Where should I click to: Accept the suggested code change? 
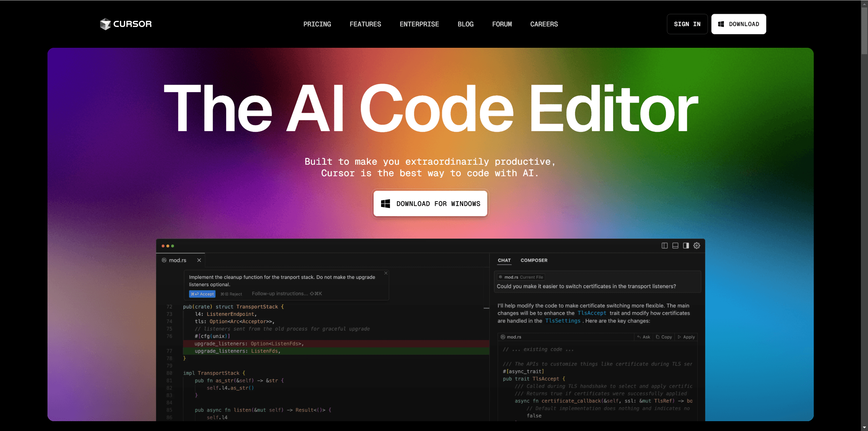202,294
